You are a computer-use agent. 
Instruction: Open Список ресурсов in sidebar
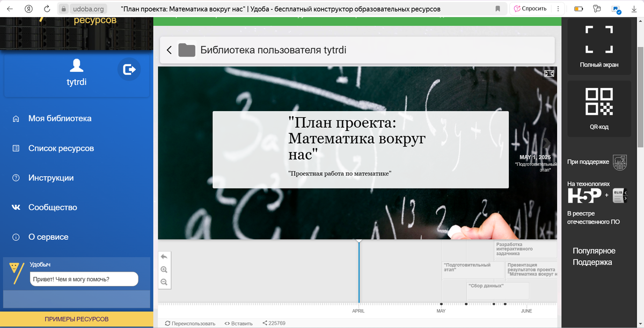tap(61, 148)
